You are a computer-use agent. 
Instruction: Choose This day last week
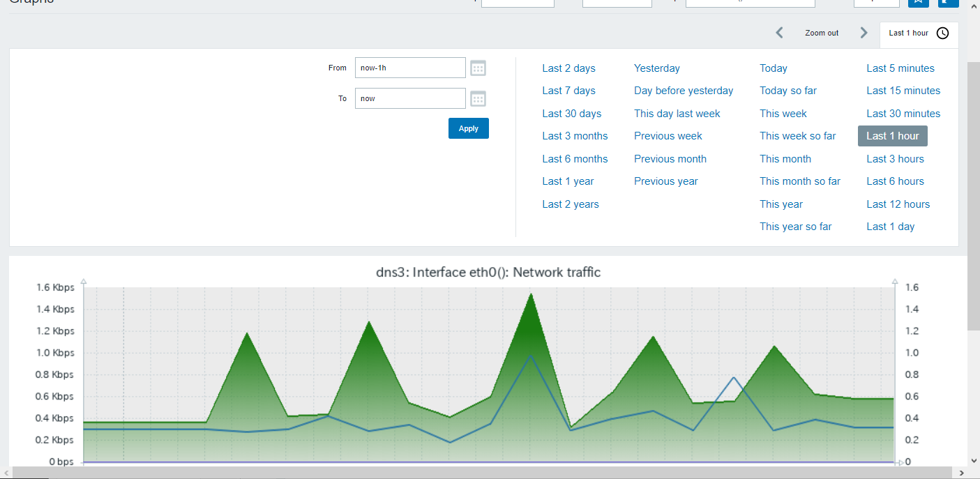click(x=677, y=114)
